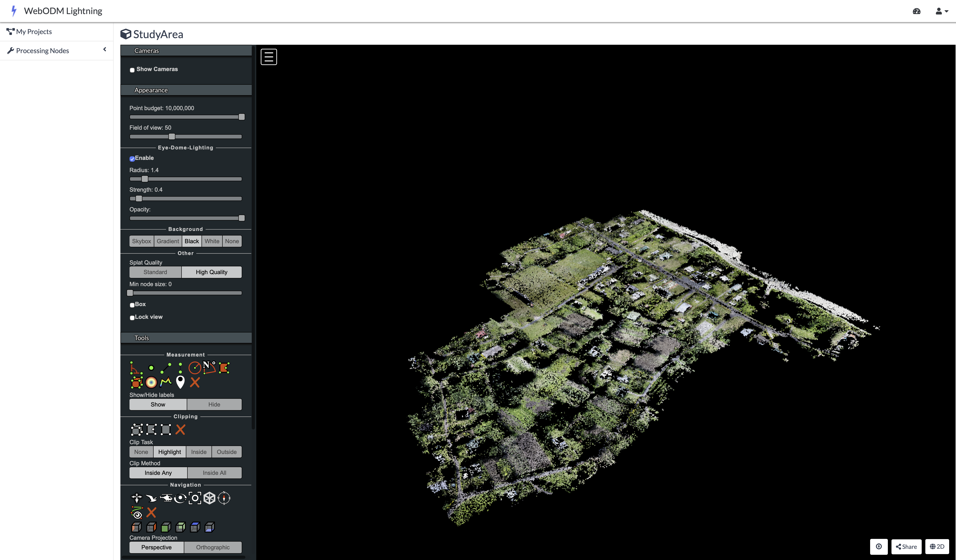956x560 pixels.
Task: Check the Lock view checkbox
Action: (x=132, y=317)
